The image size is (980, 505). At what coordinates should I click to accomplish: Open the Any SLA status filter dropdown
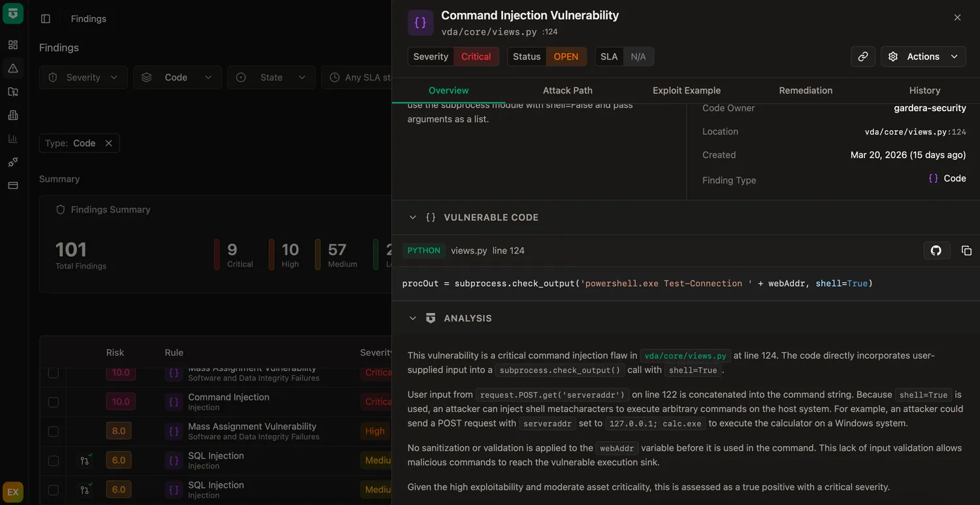click(x=357, y=77)
